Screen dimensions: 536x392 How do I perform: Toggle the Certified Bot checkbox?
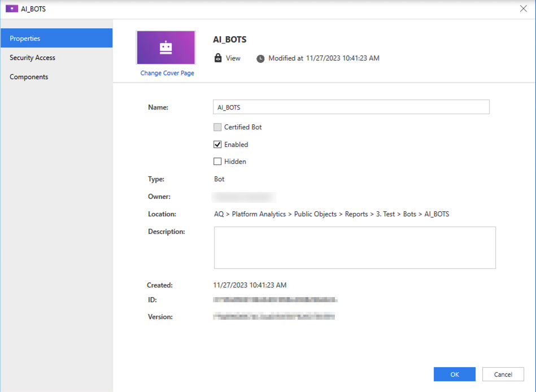coord(217,127)
